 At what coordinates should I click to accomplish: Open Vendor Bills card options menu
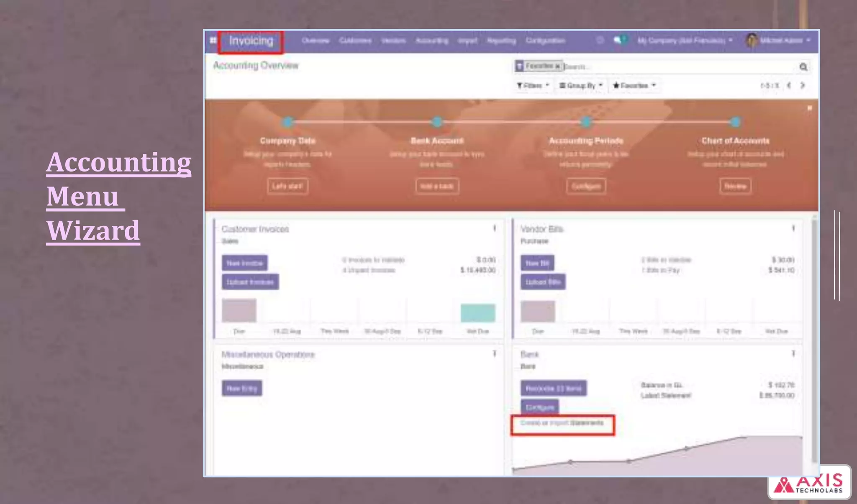tap(793, 228)
